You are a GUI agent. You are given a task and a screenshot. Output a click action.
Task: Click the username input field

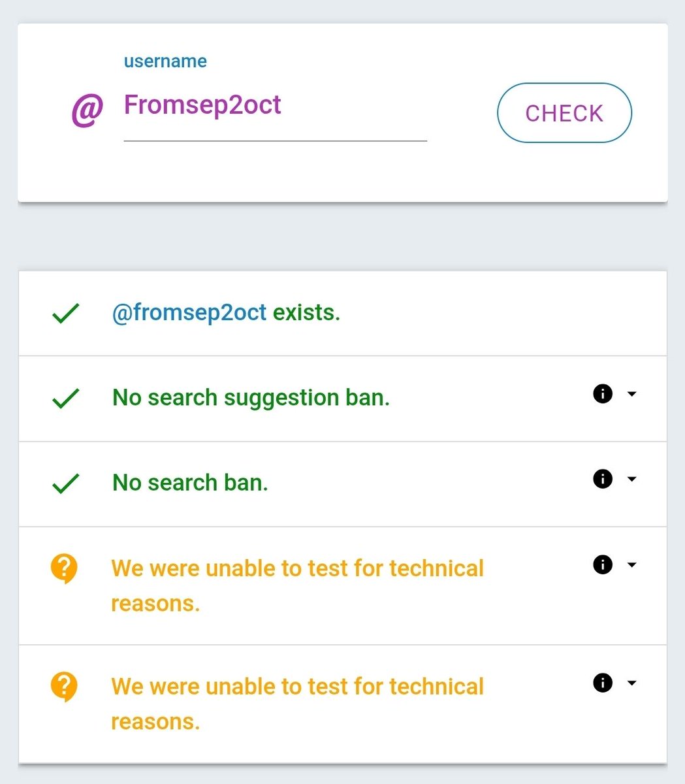(274, 106)
